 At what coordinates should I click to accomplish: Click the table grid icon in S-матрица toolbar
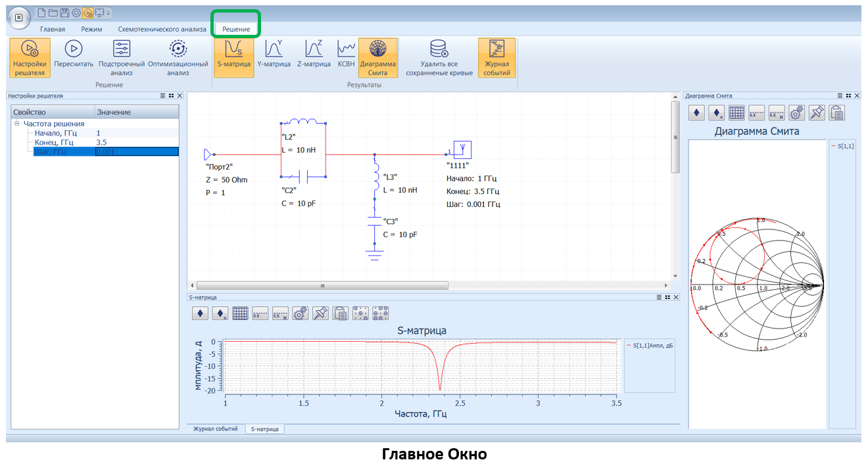pos(241,313)
